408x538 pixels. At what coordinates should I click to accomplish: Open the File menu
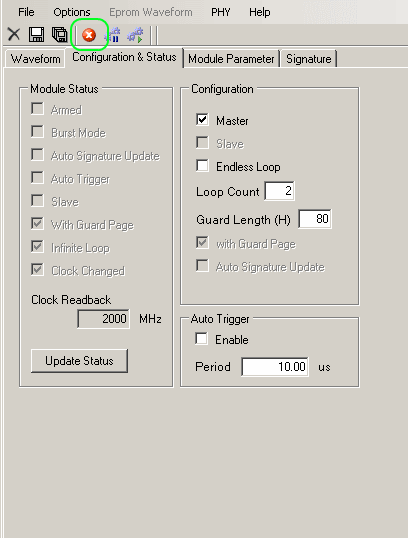[26, 12]
